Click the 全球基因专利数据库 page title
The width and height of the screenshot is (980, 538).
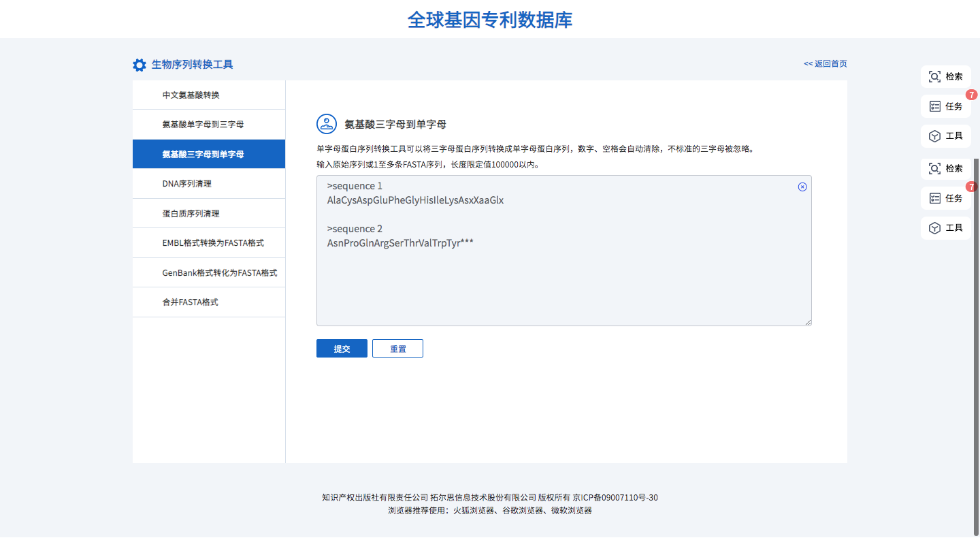click(490, 20)
